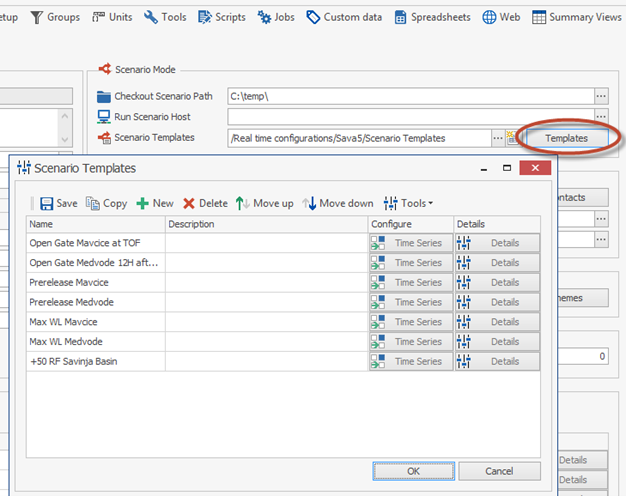This screenshot has height=496, width=626.
Task: Open Details for Open Gate Mavcice at TOF
Action: pyautogui.click(x=497, y=243)
